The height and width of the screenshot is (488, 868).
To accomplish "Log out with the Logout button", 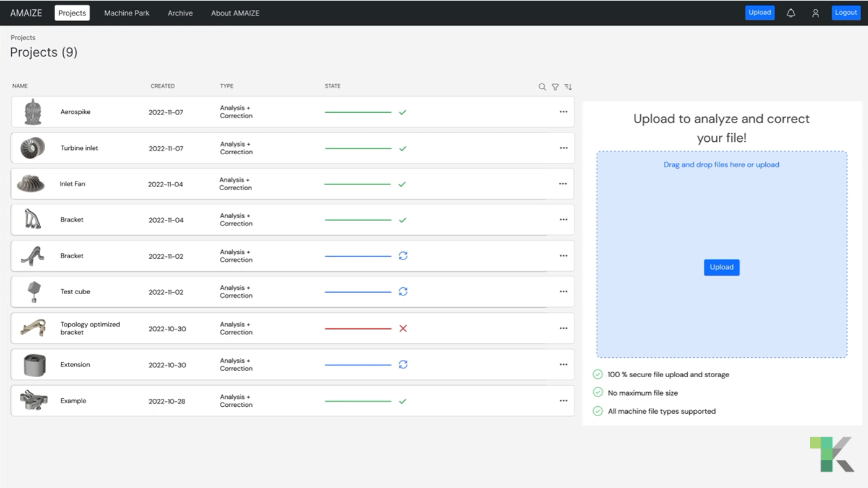I will click(846, 12).
